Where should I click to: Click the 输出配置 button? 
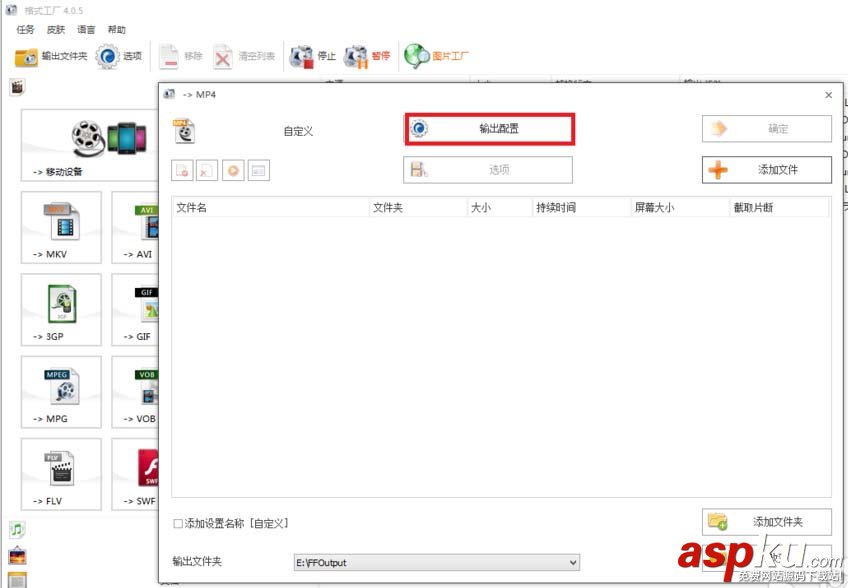click(489, 129)
